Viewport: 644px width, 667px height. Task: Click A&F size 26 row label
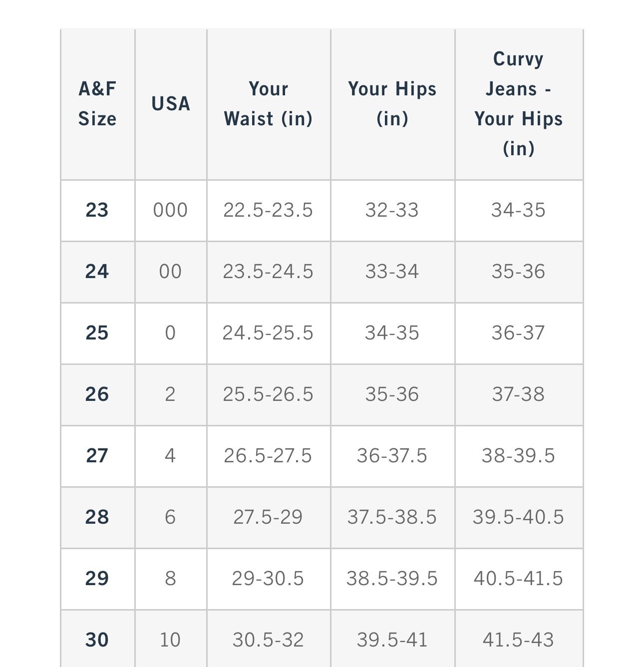pyautogui.click(x=97, y=394)
